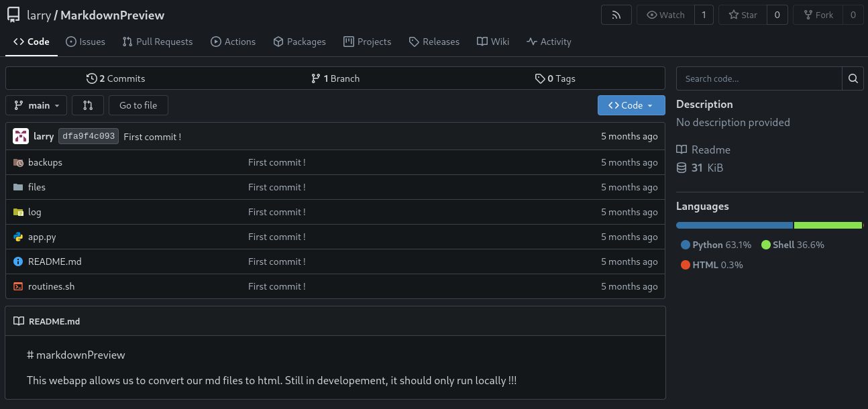Click the repository icon beside larry/MarkdownPreview
The height and width of the screenshot is (409, 868).
(13, 14)
